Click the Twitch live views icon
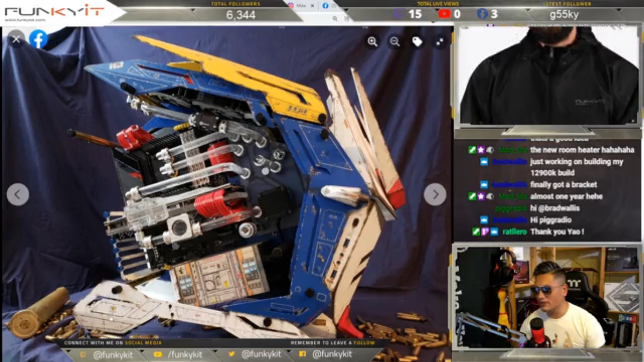Image resolution: width=644 pixels, height=362 pixels. [399, 14]
